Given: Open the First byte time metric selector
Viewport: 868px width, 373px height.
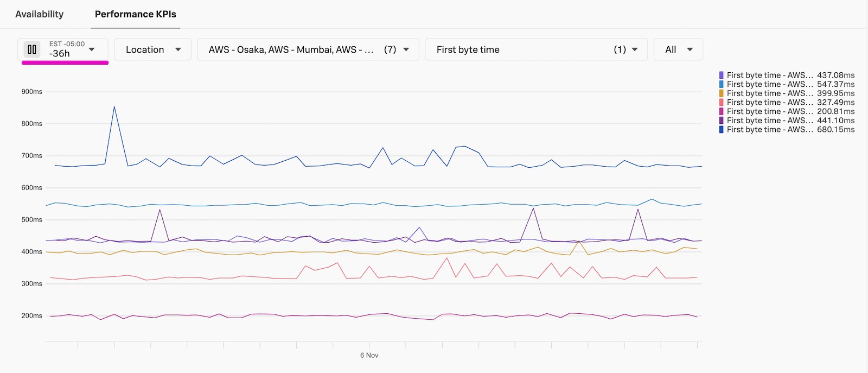Looking at the screenshot, I should [537, 49].
